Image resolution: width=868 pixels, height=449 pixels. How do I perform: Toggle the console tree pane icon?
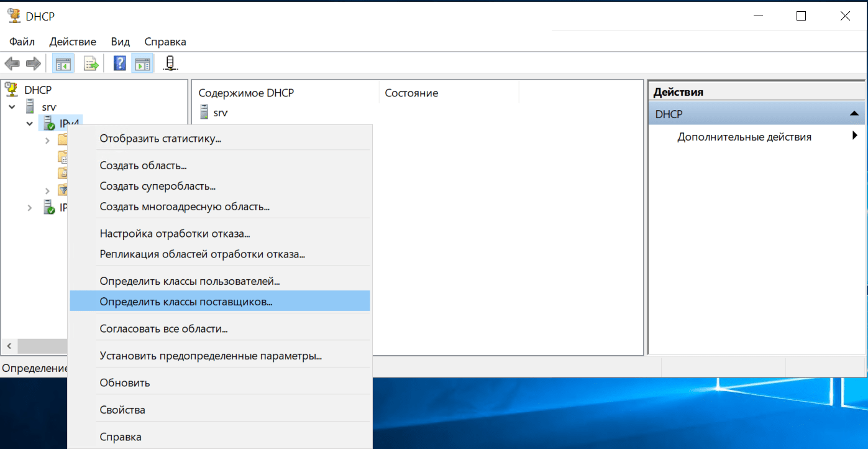pos(63,63)
